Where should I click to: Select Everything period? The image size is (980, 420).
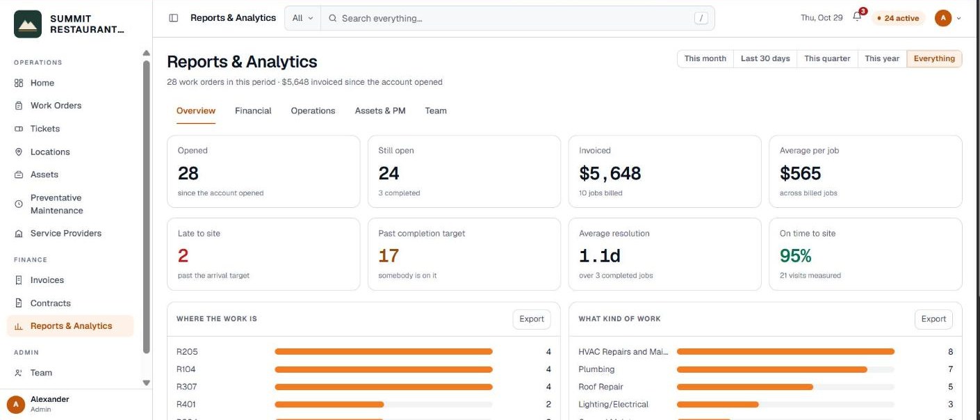click(934, 58)
